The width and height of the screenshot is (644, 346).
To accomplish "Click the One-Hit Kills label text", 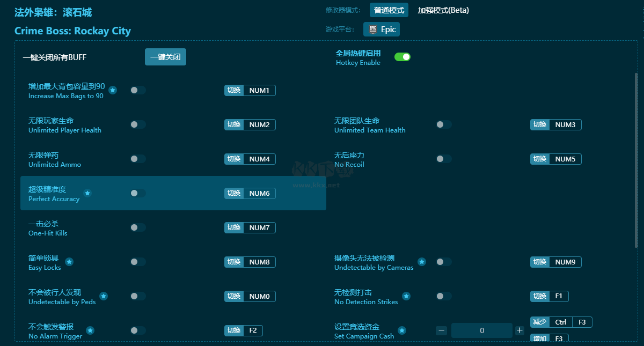I will tap(48, 233).
